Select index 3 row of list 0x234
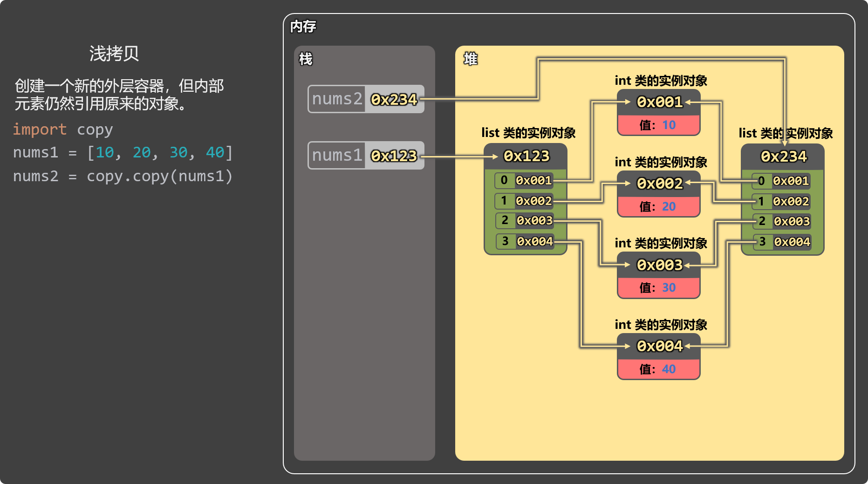Viewport: 868px width, 484px height. (x=781, y=242)
